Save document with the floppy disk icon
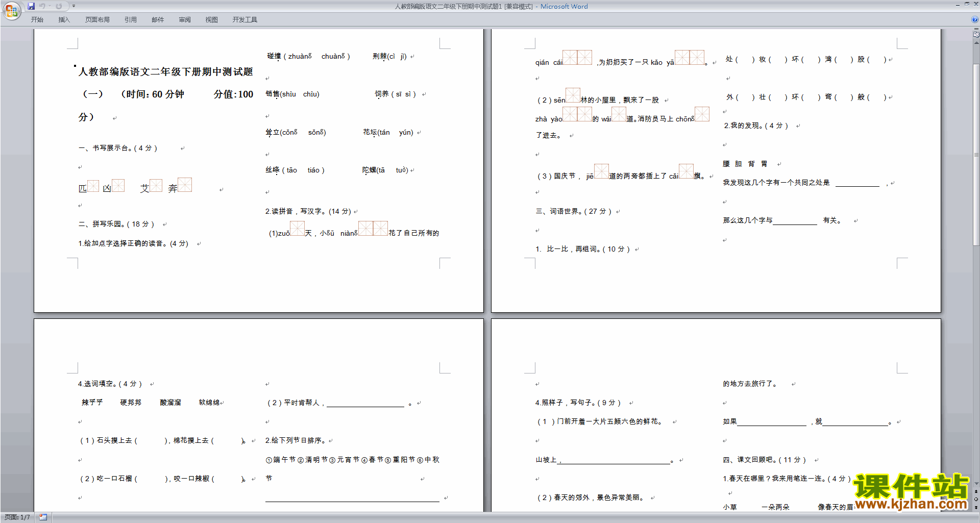The height and width of the screenshot is (523, 980). point(31,6)
